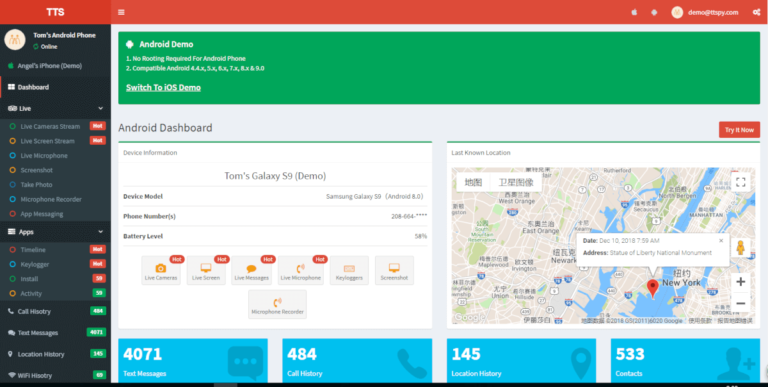The height and width of the screenshot is (387, 768).
Task: Open the 533 Contacts card
Action: click(686, 361)
